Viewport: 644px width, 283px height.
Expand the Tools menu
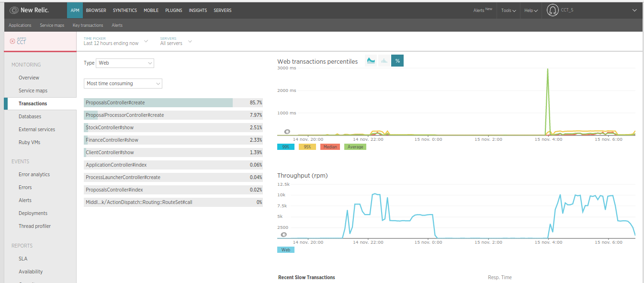coord(508,10)
